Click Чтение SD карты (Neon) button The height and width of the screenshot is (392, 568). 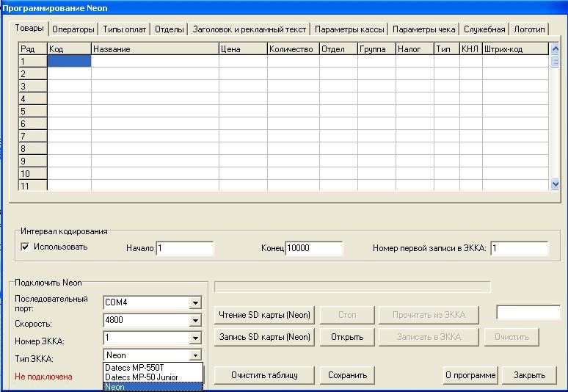coord(264,315)
